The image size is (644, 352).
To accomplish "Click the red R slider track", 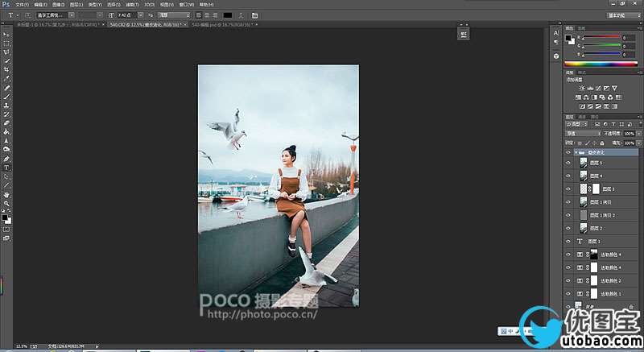I will click(x=601, y=37).
